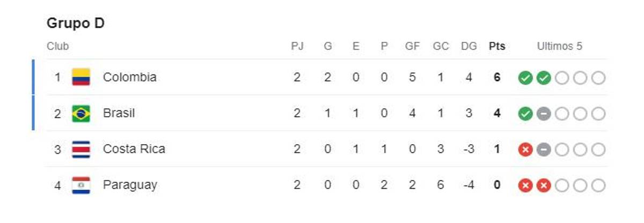Click Costa Rica's red loss icon
This screenshot has height=223, width=644.
click(x=525, y=150)
